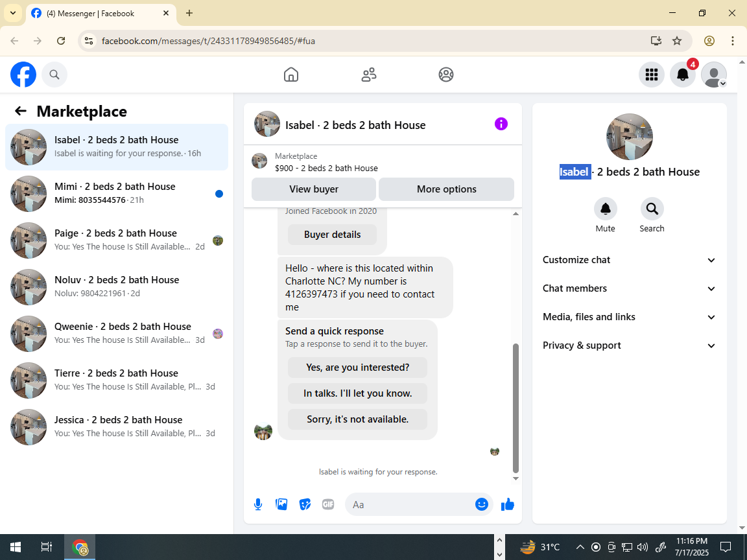The width and height of the screenshot is (747, 560).
Task: Expand Media, files and links section
Action: [629, 317]
